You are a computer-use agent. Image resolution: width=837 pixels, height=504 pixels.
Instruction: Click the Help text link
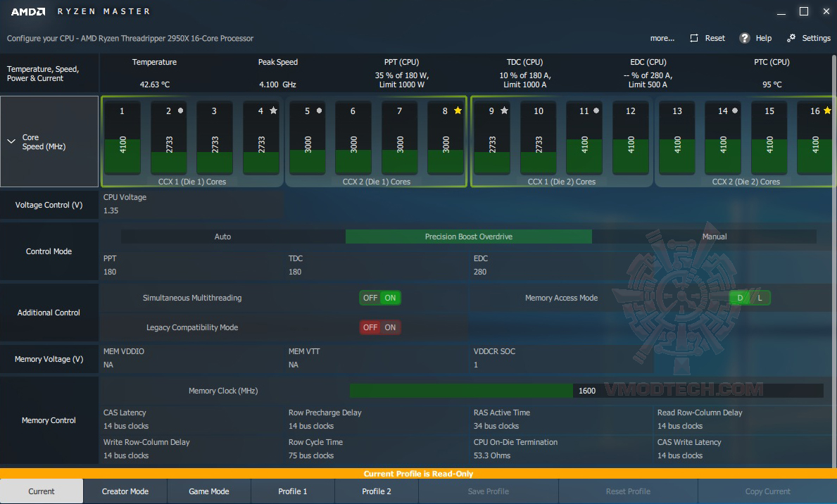763,38
